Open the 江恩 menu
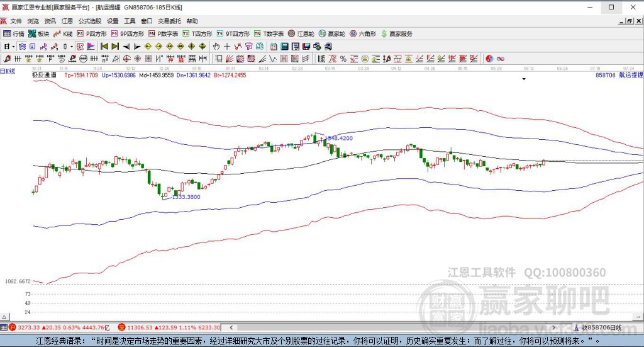 click(x=67, y=21)
